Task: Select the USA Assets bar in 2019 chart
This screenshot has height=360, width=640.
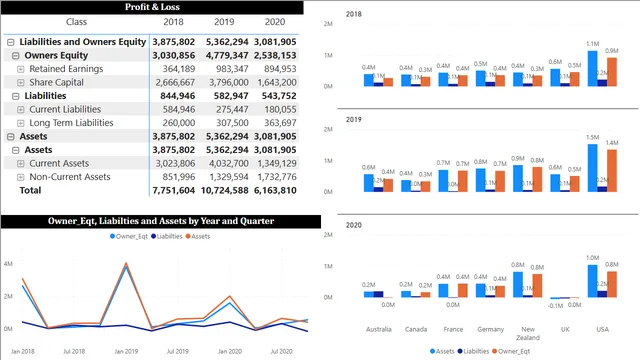Action: 592,168
